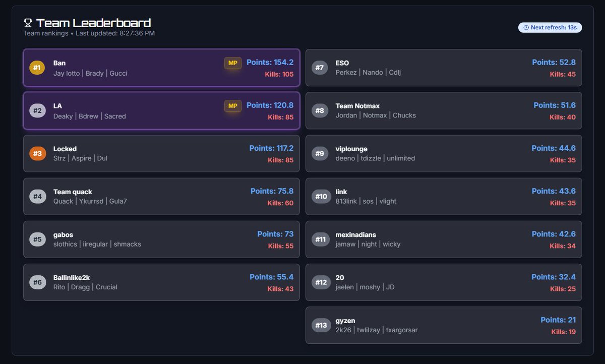The image size is (605, 364).
Task: Click Points: 21 value
Action: coord(558,320)
